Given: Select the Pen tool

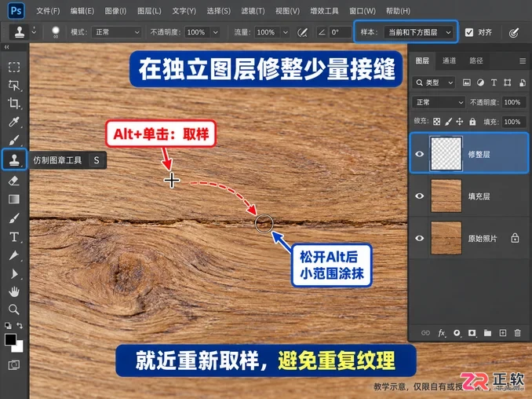Looking at the screenshot, I should (x=14, y=255).
